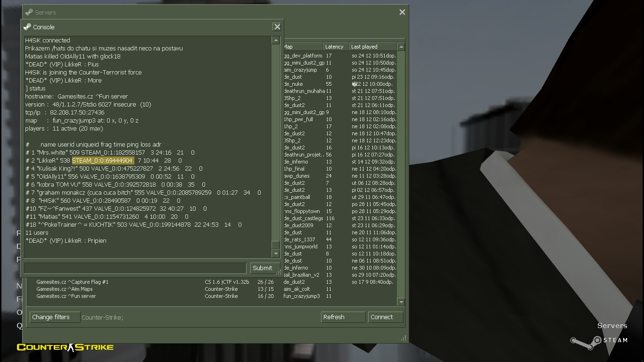Viewport: 644px width, 362px height.
Task: Focus the console command input field
Action: point(135,268)
